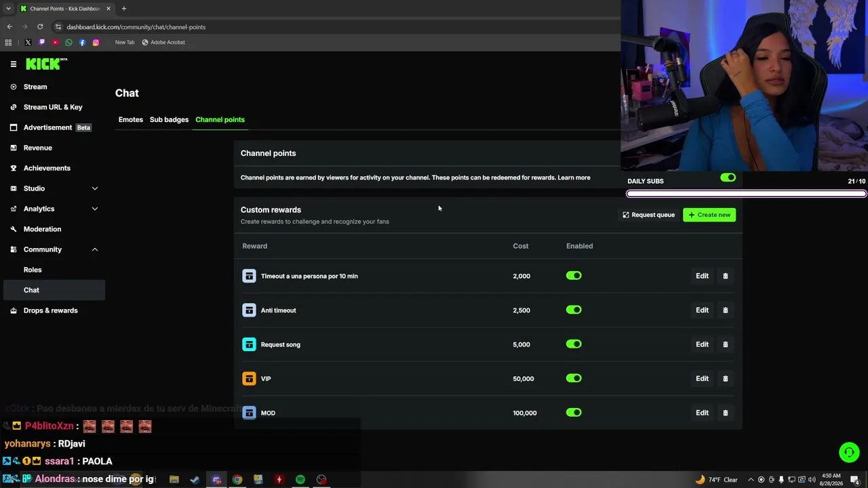This screenshot has height=488, width=868.
Task: Edit the Timeout a una persona reward
Action: click(702, 276)
